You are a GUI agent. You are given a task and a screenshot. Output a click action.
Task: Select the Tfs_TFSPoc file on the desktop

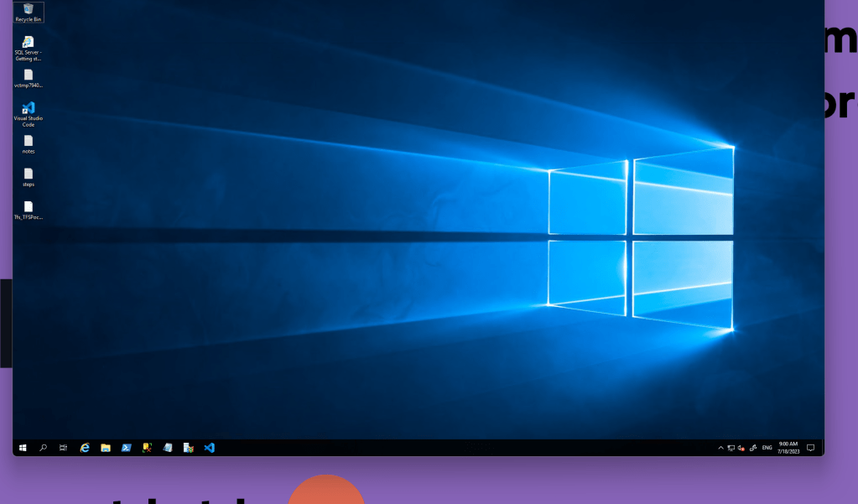tap(29, 210)
